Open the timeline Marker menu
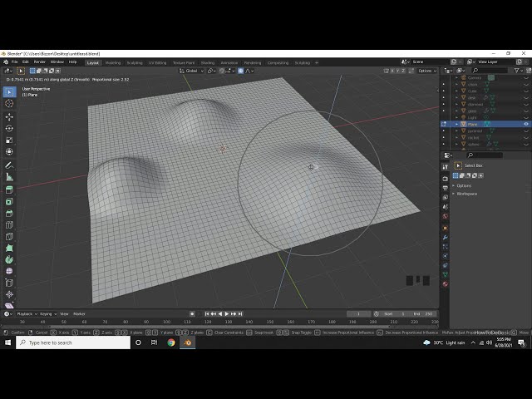The width and height of the screenshot is (532, 399). coord(79,314)
